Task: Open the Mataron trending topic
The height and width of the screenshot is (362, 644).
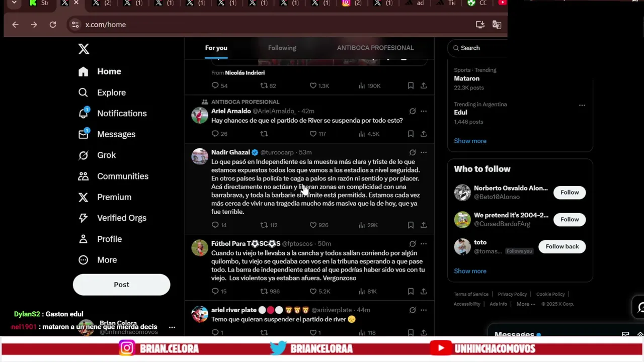Action: pyautogui.click(x=466, y=78)
